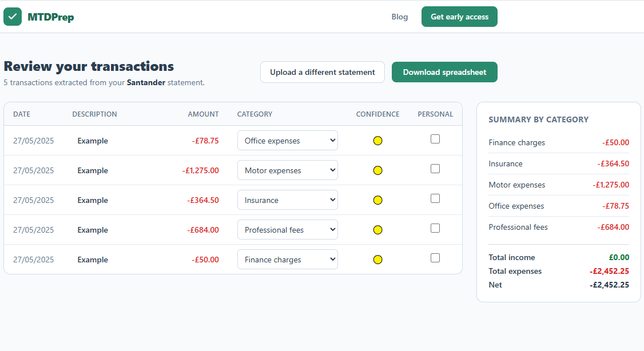Click the yellow confidence dot for Finance charges
644x351 pixels.
[x=378, y=260]
